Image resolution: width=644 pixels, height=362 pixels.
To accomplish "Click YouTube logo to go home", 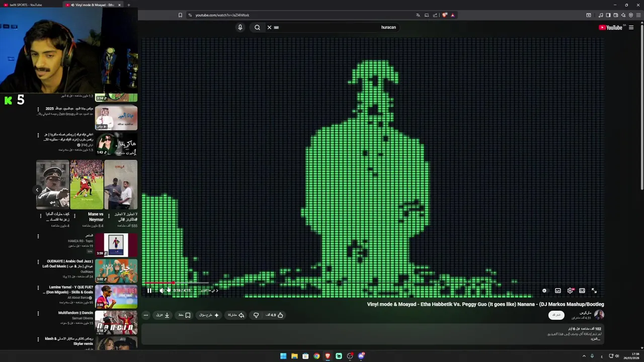I will pos(610,28).
